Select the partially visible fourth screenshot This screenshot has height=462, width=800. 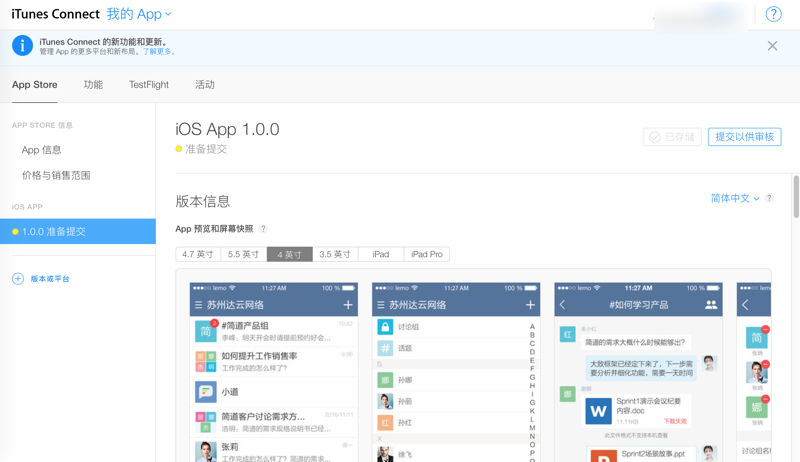[x=754, y=372]
